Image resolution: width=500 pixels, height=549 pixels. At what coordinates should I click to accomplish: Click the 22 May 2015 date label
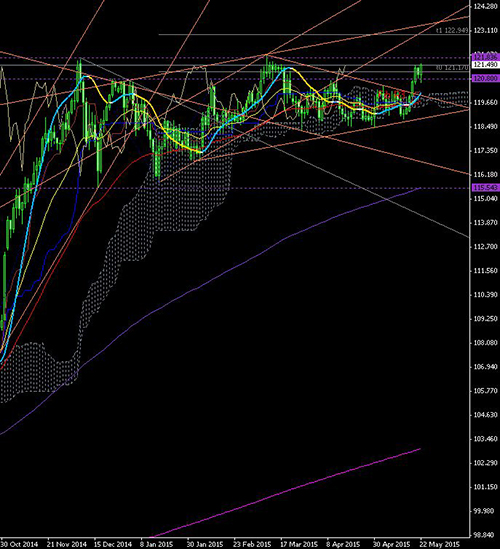click(x=440, y=544)
